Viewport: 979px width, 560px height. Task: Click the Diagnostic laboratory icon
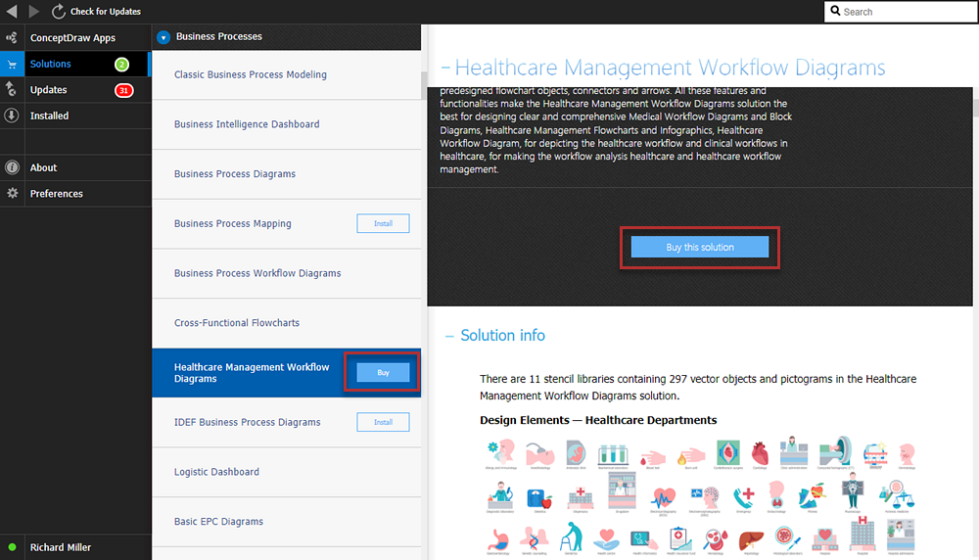(499, 497)
